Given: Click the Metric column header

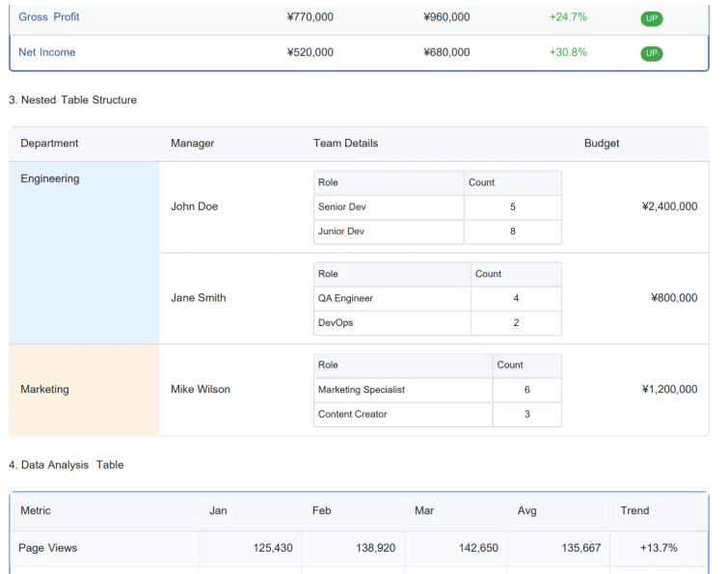Looking at the screenshot, I should 36,511.
